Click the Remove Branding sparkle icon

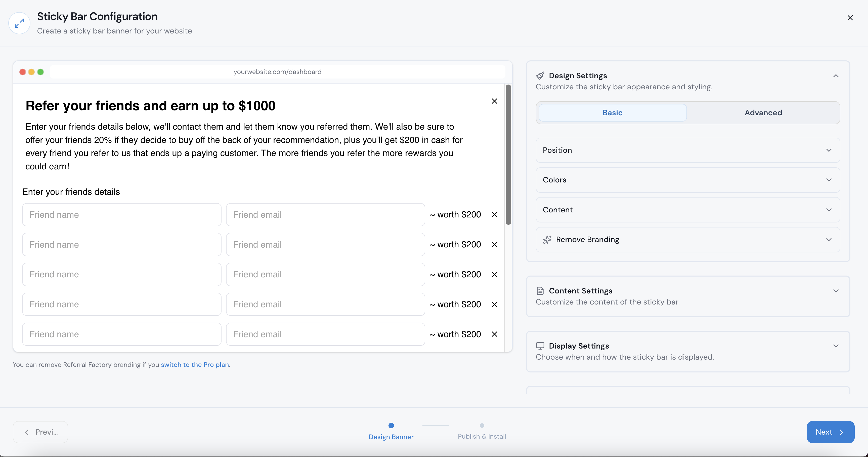click(x=547, y=240)
